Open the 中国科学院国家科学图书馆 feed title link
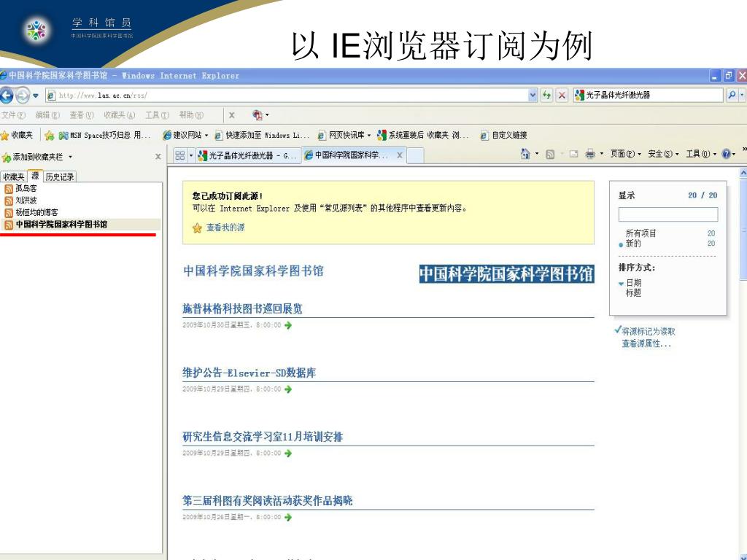The width and height of the screenshot is (747, 560). 253,271
